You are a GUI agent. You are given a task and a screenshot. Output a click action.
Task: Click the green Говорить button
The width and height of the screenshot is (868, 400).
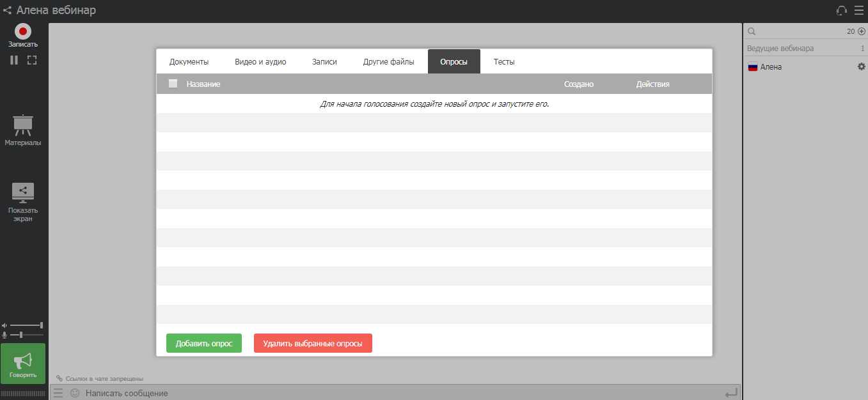[x=23, y=364]
